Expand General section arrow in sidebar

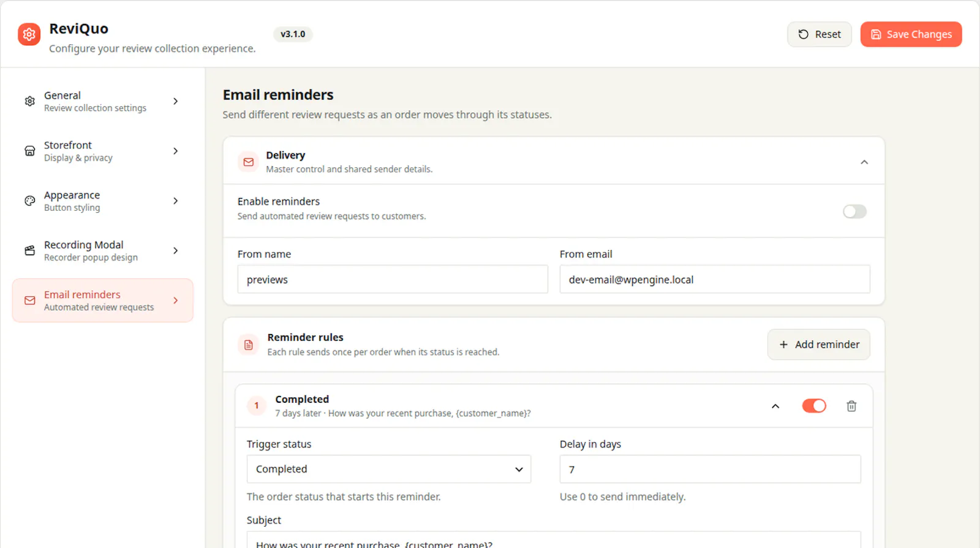(175, 101)
